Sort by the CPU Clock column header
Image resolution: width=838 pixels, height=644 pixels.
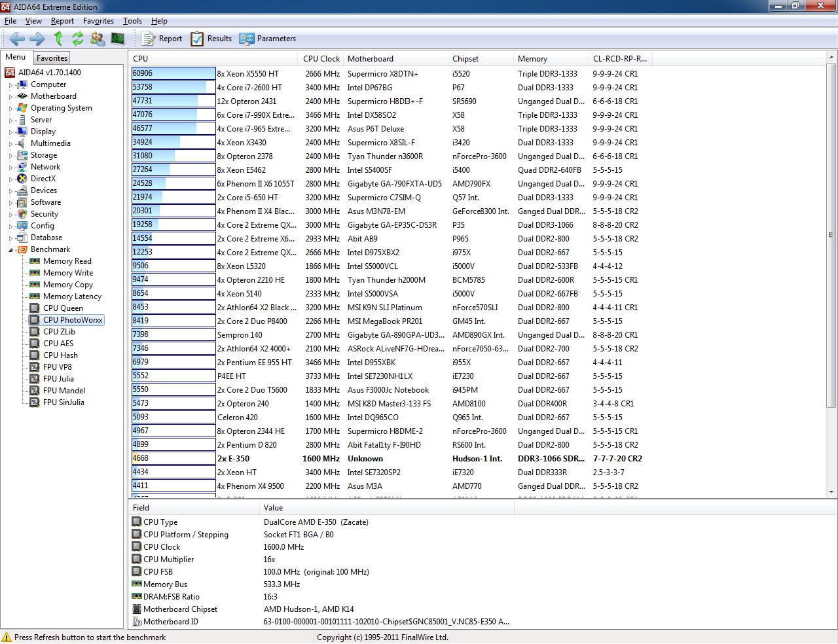(x=321, y=59)
